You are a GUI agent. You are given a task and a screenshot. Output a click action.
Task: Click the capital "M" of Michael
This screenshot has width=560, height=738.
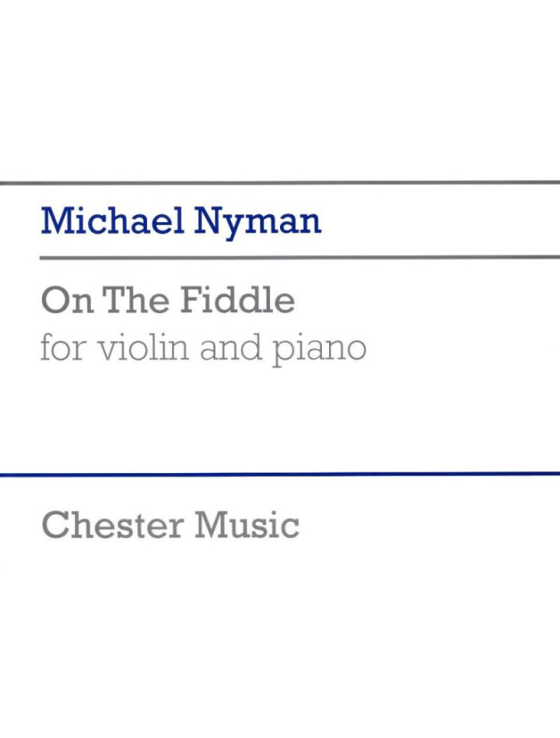pos(57,220)
